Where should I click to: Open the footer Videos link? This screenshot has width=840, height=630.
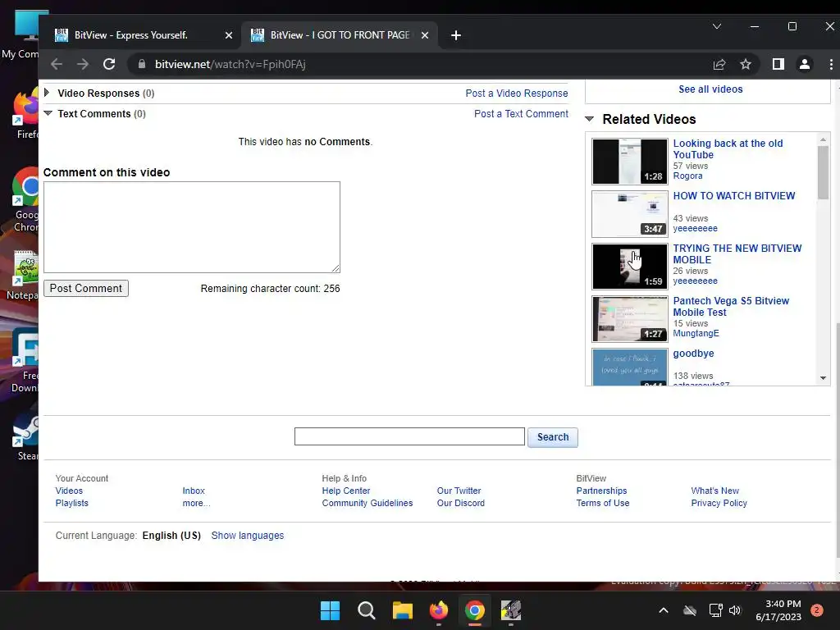(69, 491)
